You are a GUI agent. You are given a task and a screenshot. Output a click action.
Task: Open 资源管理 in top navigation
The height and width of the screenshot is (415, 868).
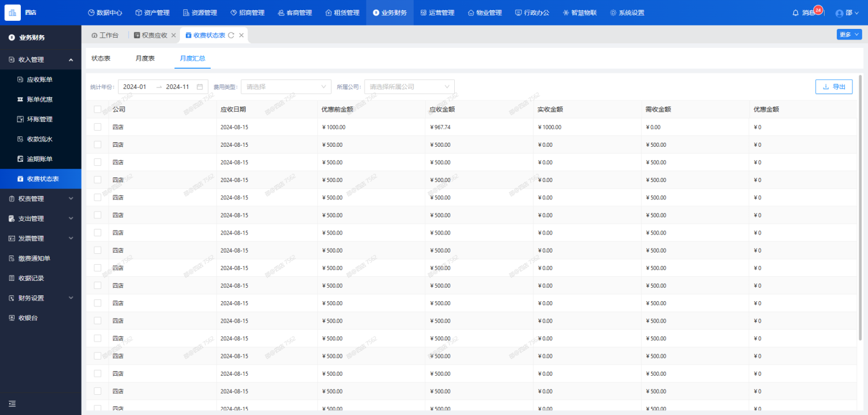pos(200,13)
